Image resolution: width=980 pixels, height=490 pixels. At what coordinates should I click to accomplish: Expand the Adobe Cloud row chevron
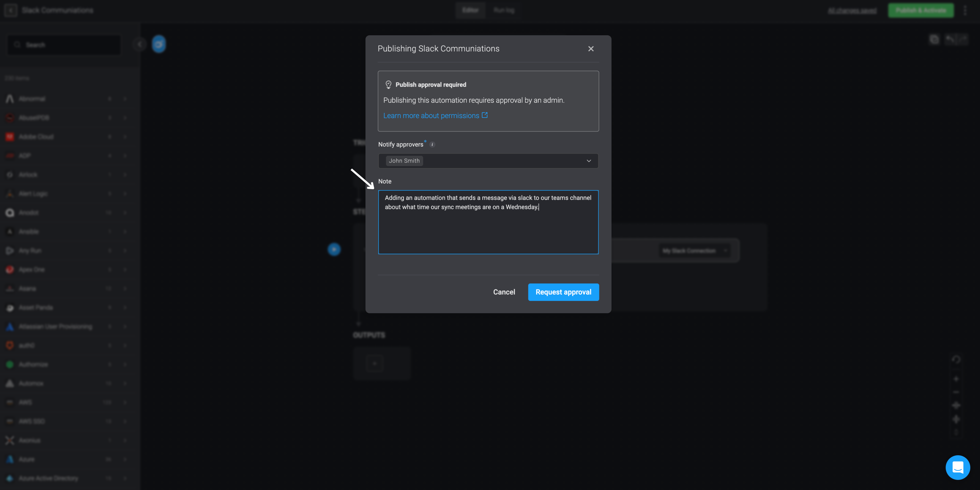coord(125,137)
